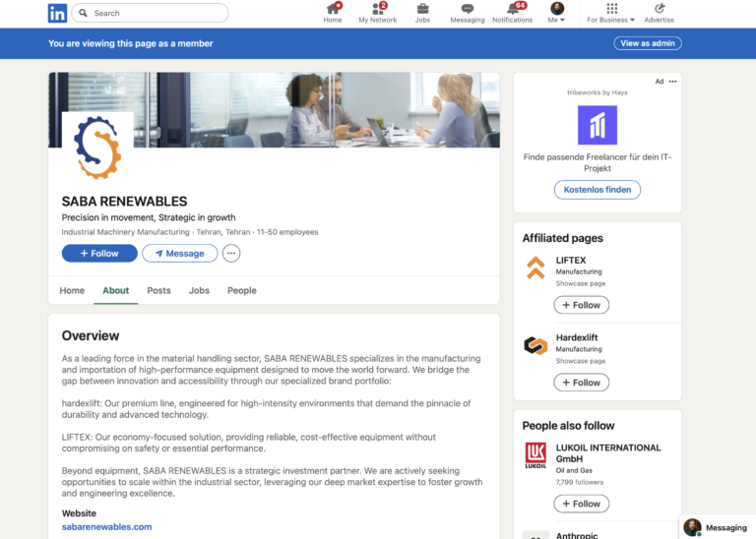Expand the For Business menu

[x=611, y=14]
